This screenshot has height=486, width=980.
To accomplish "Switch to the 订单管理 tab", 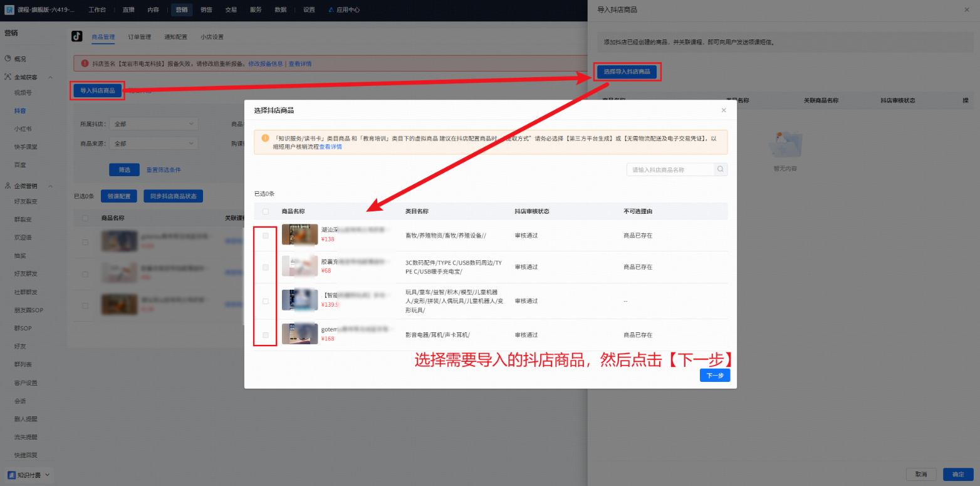I will 138,37.
